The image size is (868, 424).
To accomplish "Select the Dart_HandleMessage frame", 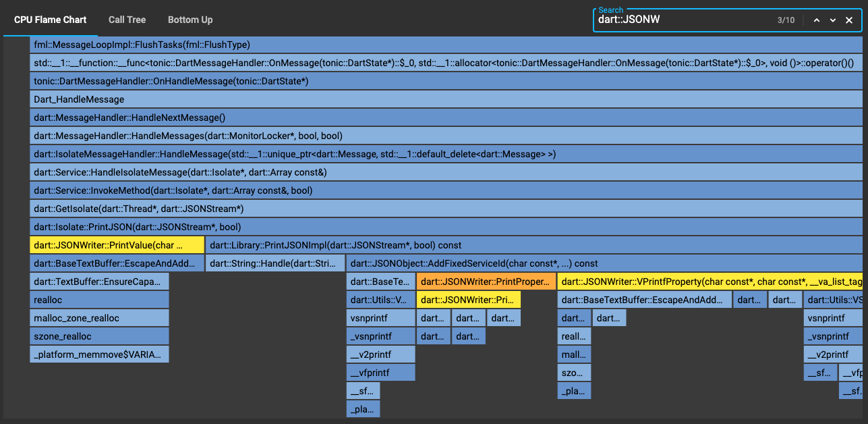I will pos(446,99).
